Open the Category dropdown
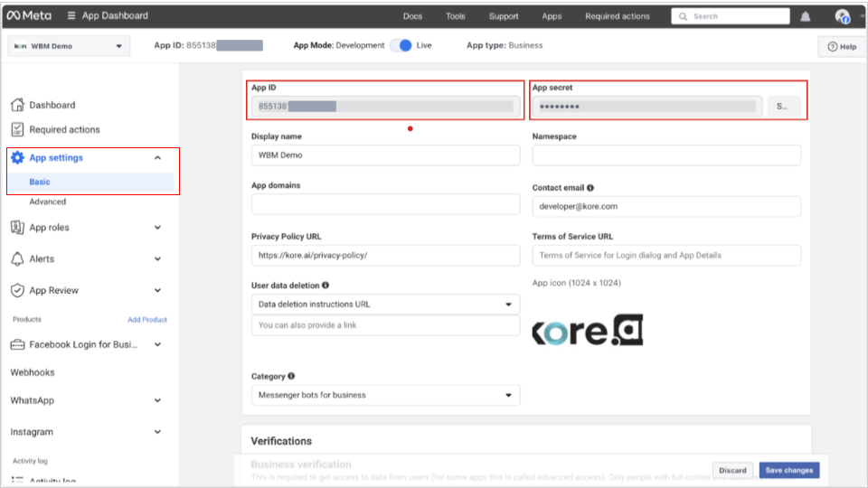The height and width of the screenshot is (488, 868). pyautogui.click(x=385, y=395)
